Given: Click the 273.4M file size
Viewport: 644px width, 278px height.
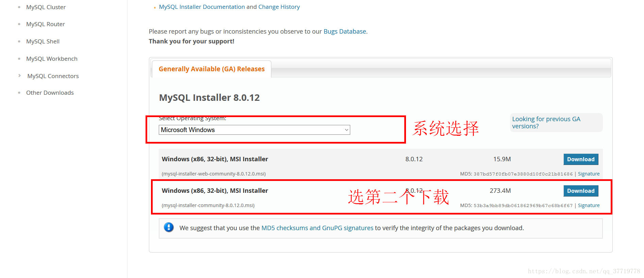Looking at the screenshot, I should coord(500,191).
